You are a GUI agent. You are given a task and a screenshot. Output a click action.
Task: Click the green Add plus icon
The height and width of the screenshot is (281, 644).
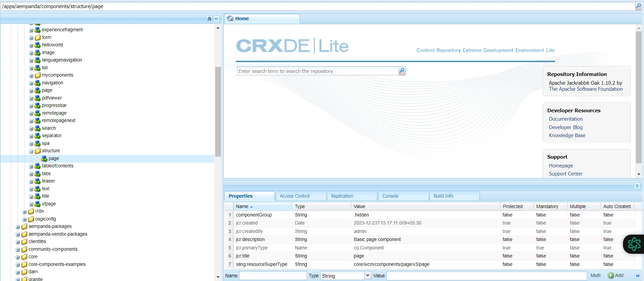point(611,276)
